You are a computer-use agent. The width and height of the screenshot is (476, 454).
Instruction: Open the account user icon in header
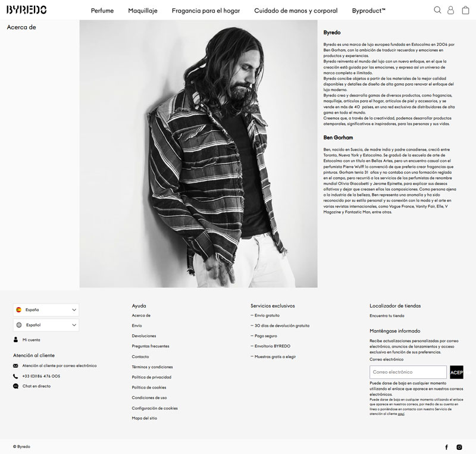point(451,10)
